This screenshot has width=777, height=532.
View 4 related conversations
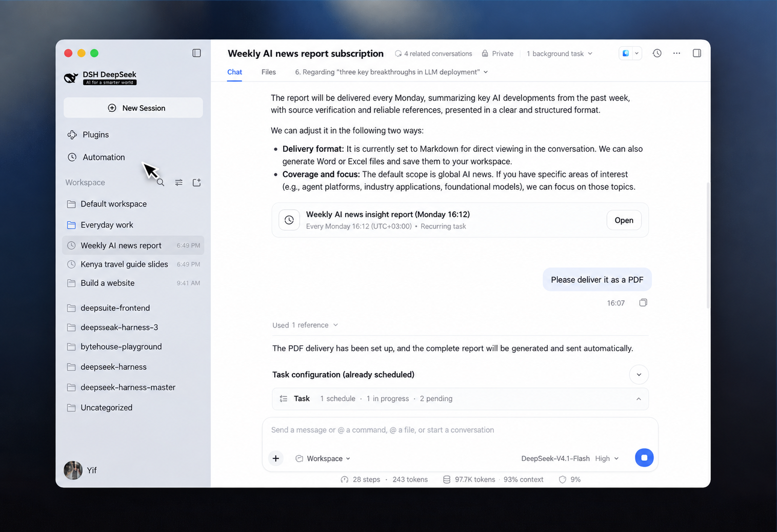click(x=433, y=54)
